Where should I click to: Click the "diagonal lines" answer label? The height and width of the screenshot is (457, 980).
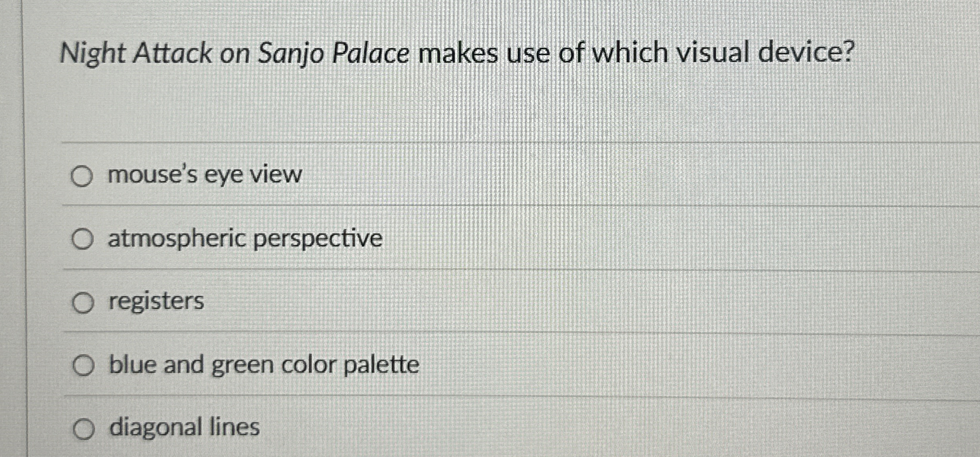(185, 428)
